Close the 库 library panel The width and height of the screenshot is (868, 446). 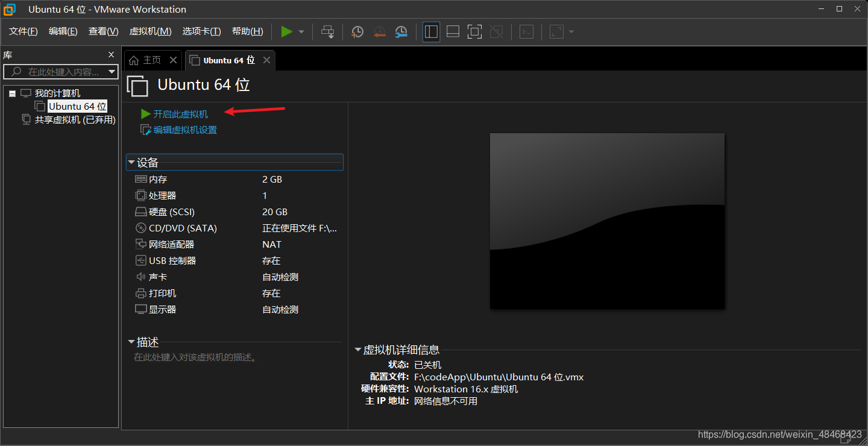111,55
